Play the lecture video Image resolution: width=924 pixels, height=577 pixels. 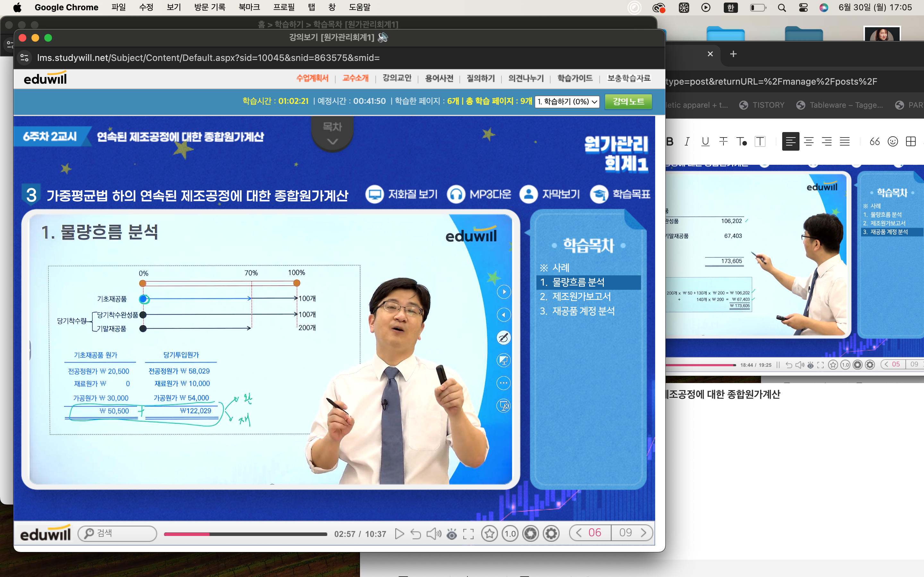(x=399, y=533)
